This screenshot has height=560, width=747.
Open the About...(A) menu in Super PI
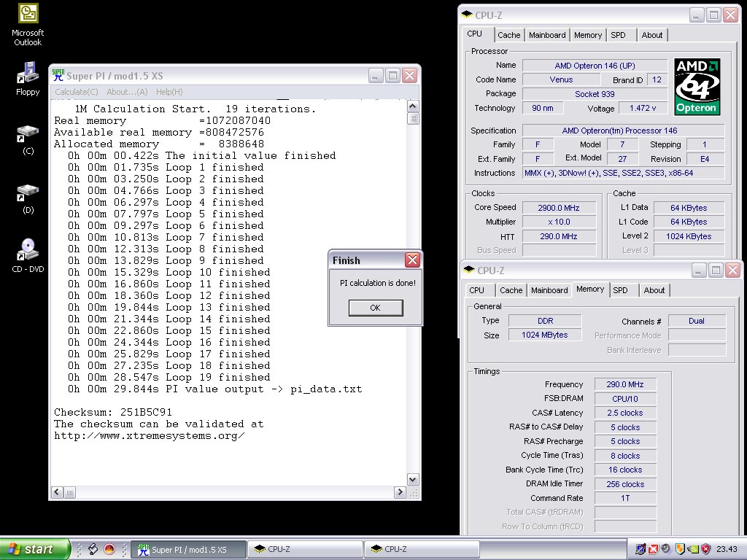point(127,92)
